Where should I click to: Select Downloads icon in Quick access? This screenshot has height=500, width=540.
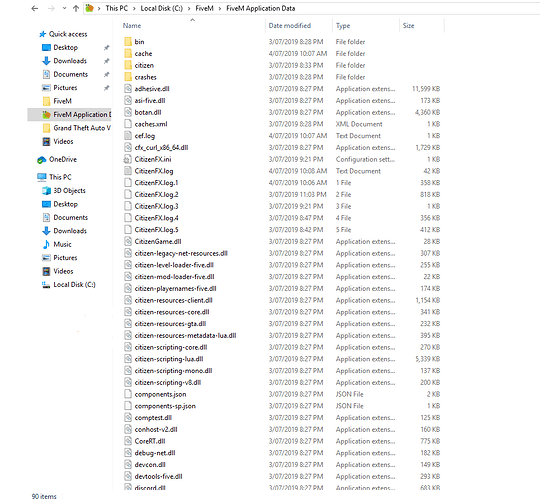[46, 61]
